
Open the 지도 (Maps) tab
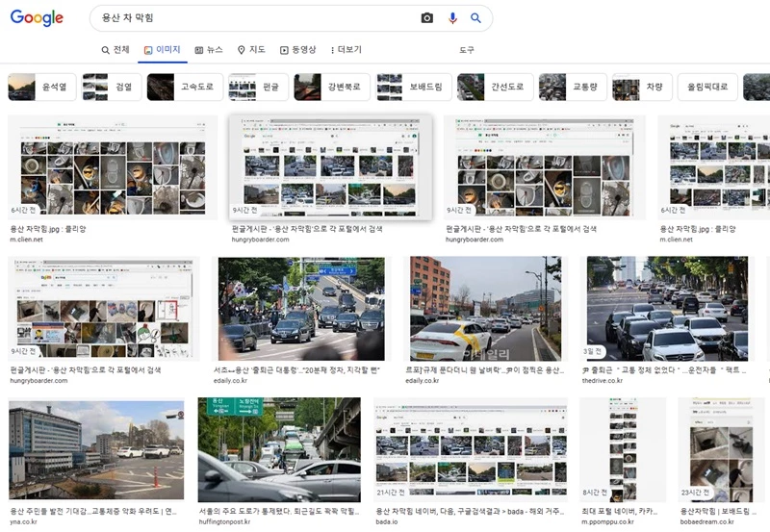click(x=251, y=50)
